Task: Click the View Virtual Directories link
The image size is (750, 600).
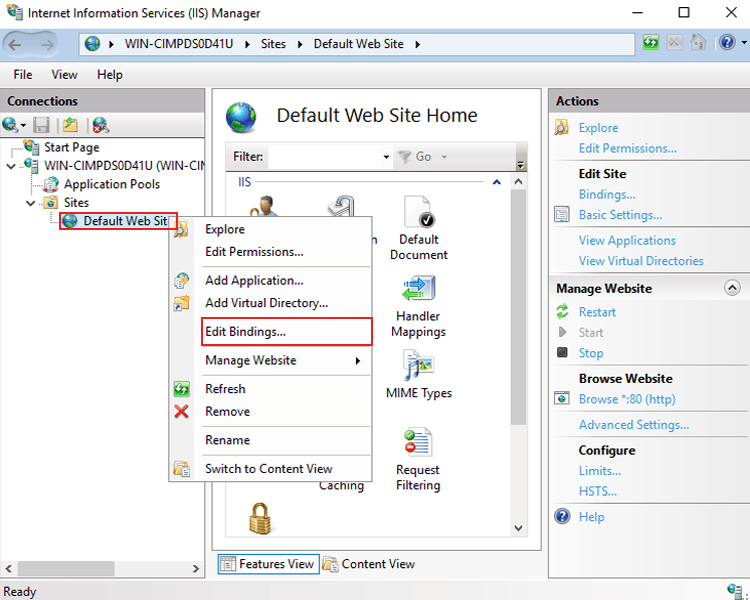Action: 641,261
